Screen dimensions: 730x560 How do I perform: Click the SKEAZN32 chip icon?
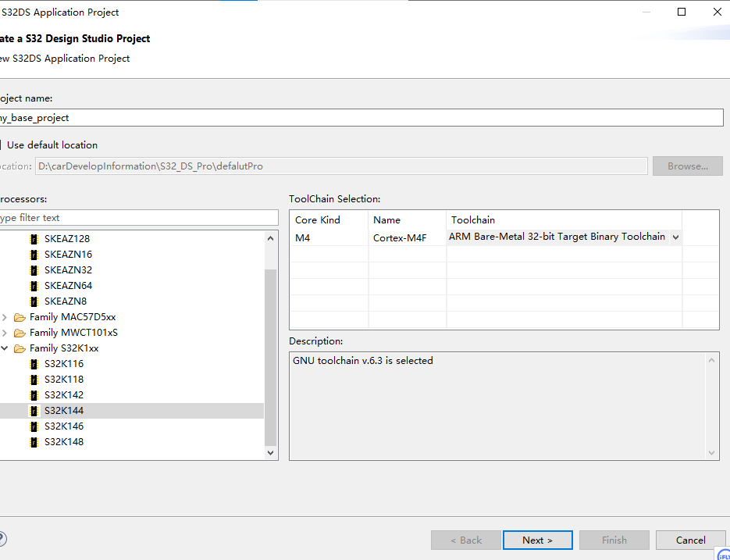(x=34, y=270)
